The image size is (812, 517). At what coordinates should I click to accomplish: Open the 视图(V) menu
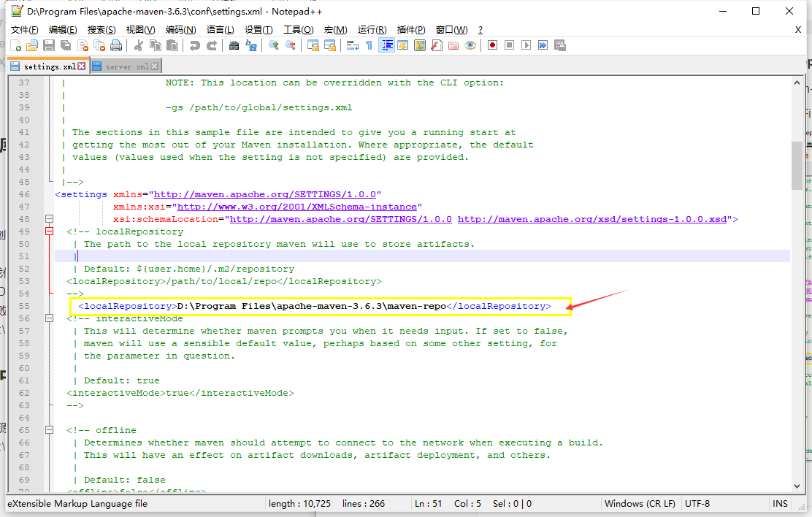[x=140, y=30]
